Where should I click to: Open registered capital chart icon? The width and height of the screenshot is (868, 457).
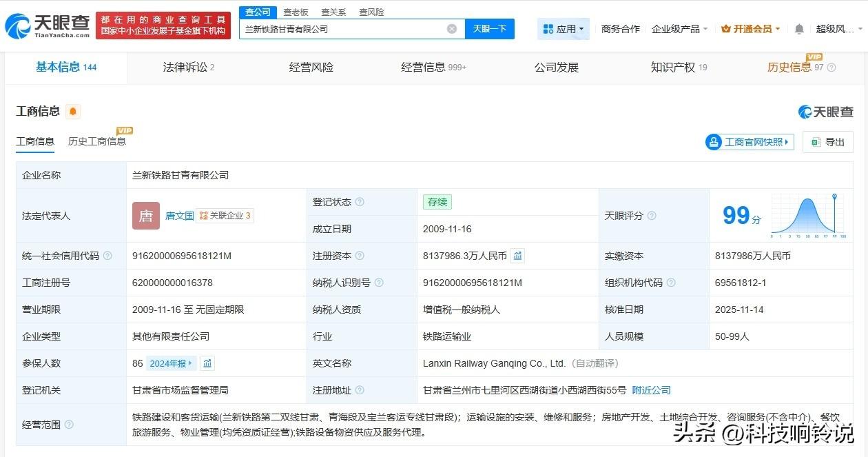tap(518, 256)
